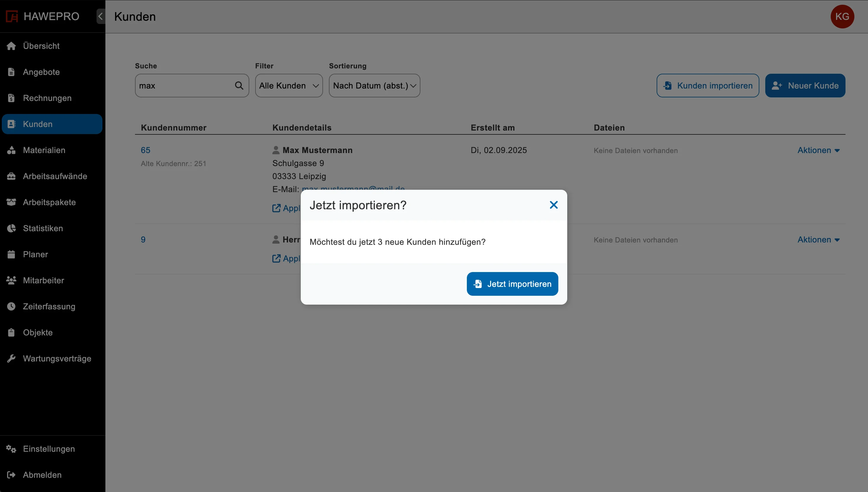Open Rechnungen in the sidebar
The image size is (868, 492).
(52, 98)
